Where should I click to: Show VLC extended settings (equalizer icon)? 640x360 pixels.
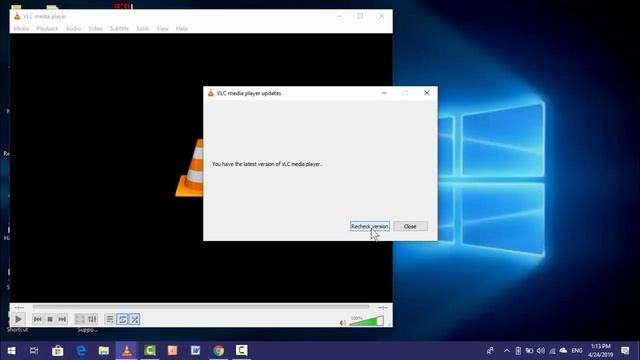[x=92, y=319]
